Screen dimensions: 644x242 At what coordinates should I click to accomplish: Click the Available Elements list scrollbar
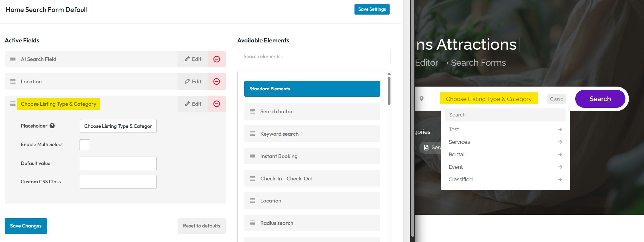coord(389,91)
